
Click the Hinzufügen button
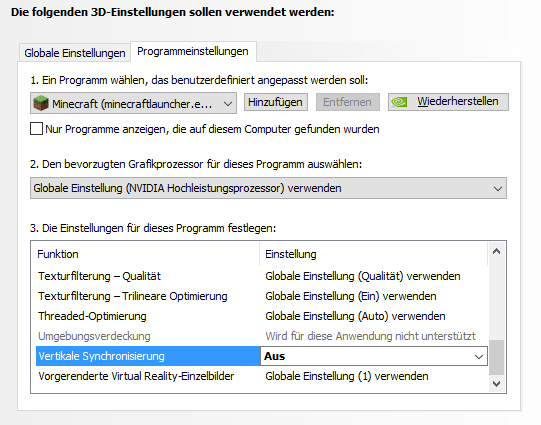pyautogui.click(x=275, y=102)
